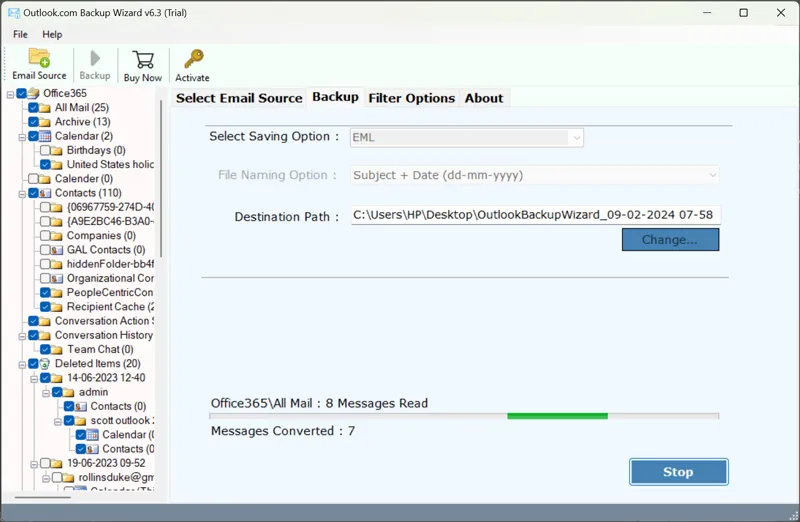Switch to Filter Options tab
The image size is (800, 522).
(x=411, y=98)
